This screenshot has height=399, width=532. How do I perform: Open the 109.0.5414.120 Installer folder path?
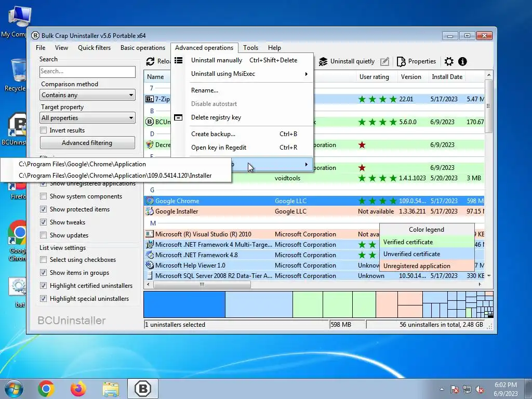115,176
